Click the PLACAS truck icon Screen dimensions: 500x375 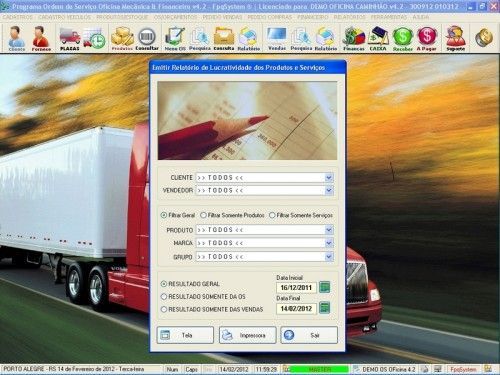coord(70,39)
